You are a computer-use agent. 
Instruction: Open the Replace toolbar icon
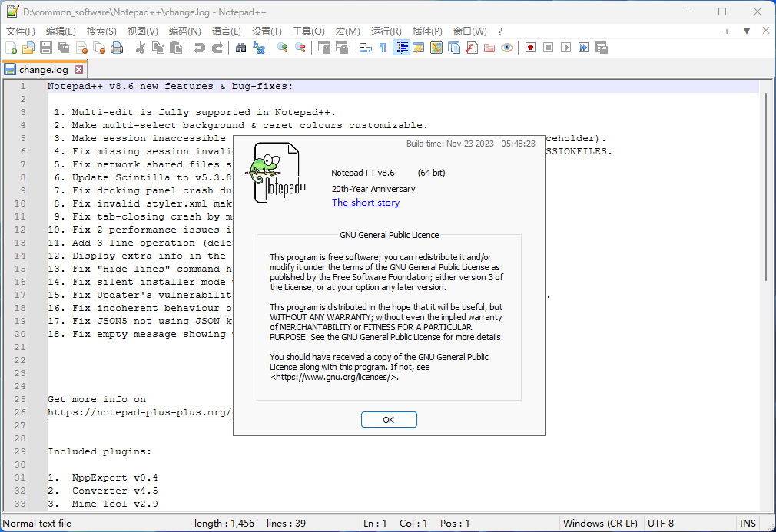(259, 48)
